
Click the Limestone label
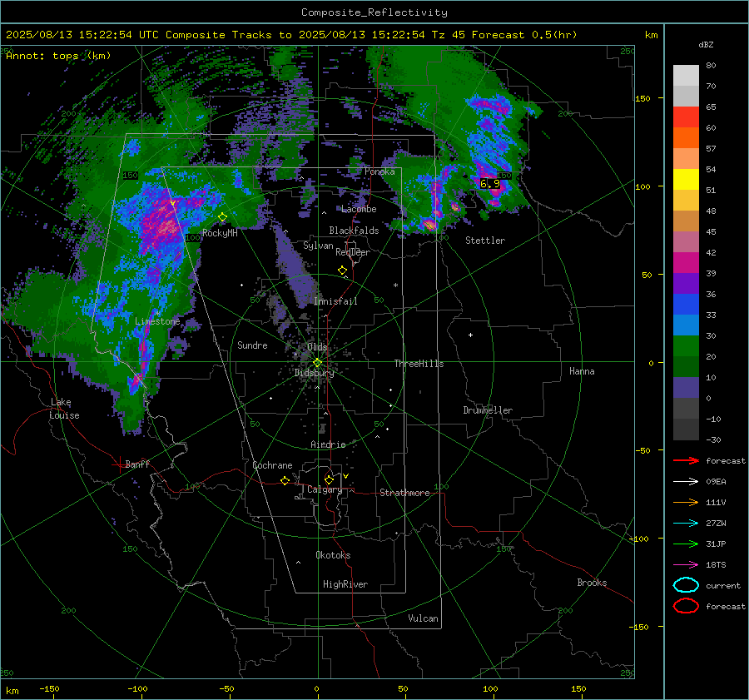pyautogui.click(x=157, y=321)
